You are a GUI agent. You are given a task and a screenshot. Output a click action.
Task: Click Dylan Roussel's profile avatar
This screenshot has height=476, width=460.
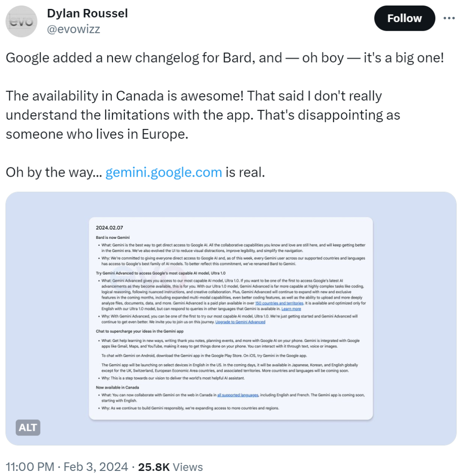click(22, 22)
